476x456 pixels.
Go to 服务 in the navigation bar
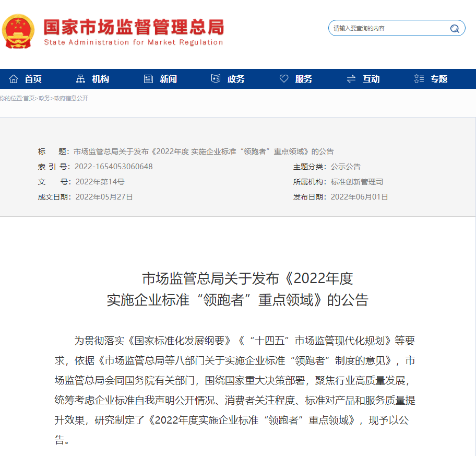tap(304, 79)
